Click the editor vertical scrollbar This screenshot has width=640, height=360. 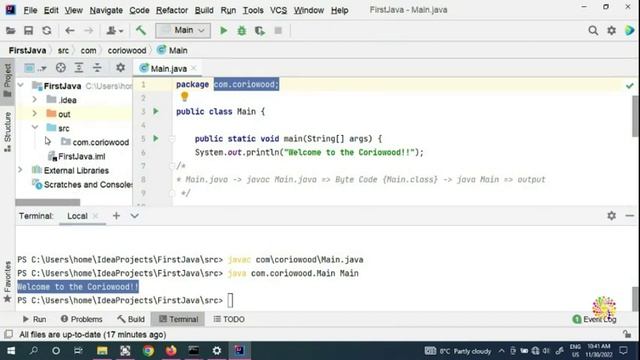coord(636,117)
